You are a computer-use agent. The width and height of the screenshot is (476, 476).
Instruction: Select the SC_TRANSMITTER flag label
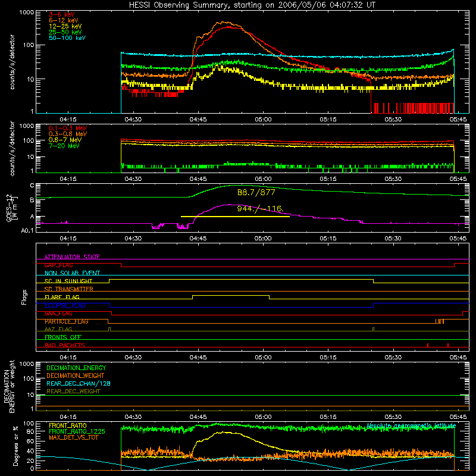[69, 289]
